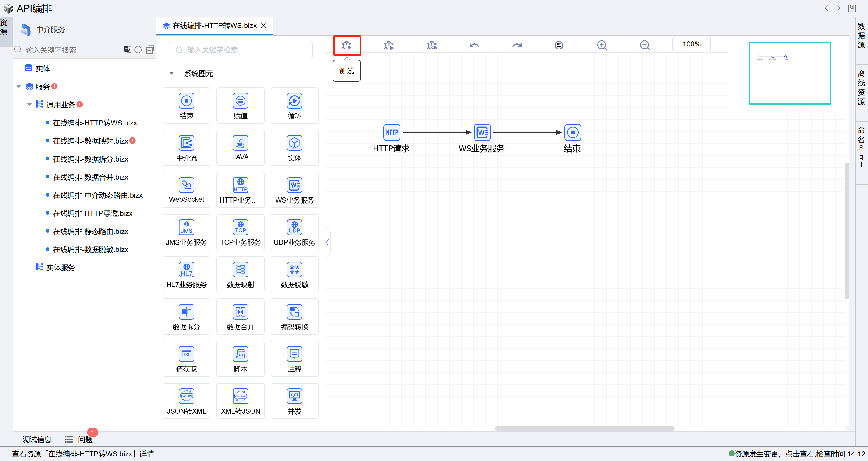Open 在线编排-数据映射.bizx in tree
This screenshot has width=868, height=461.
[90, 141]
